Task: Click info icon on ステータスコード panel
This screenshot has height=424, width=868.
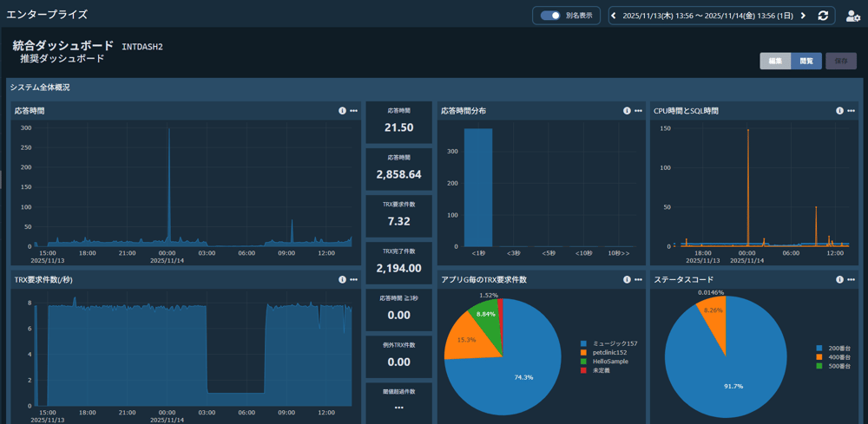Action: 839,280
